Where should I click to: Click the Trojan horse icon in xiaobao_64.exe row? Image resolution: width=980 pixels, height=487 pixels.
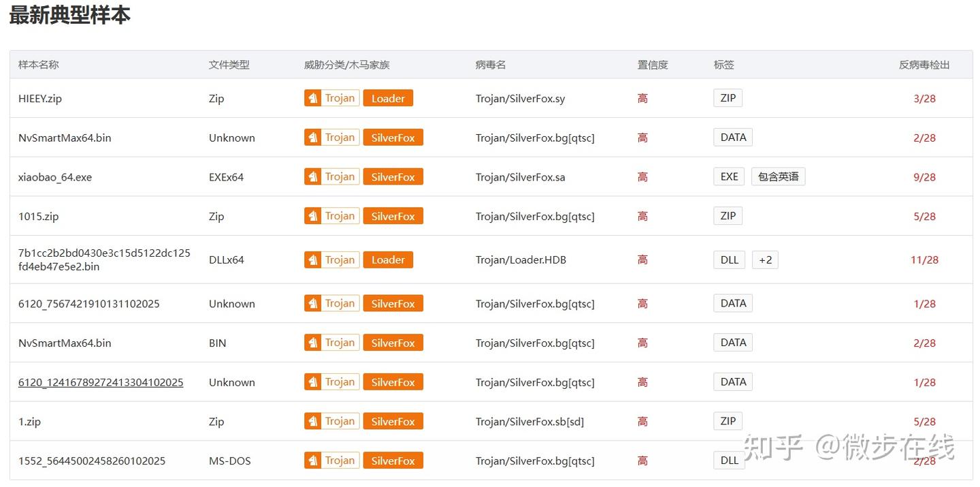pyautogui.click(x=312, y=177)
